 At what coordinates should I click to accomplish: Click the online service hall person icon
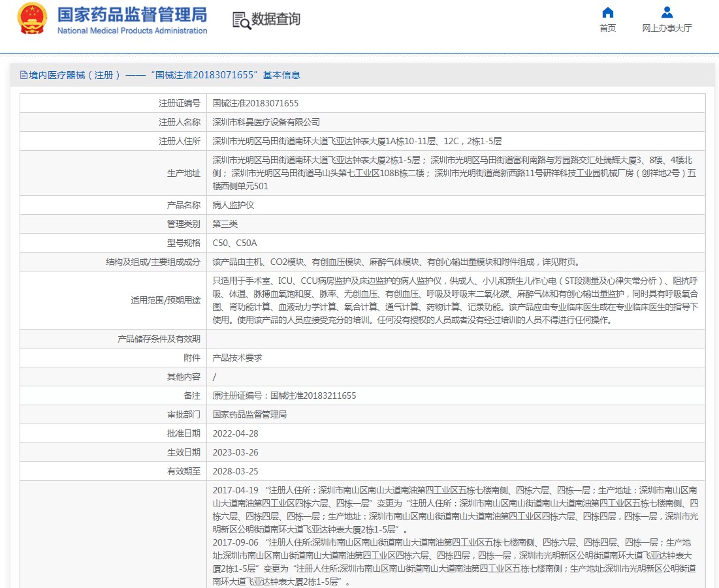[667, 12]
